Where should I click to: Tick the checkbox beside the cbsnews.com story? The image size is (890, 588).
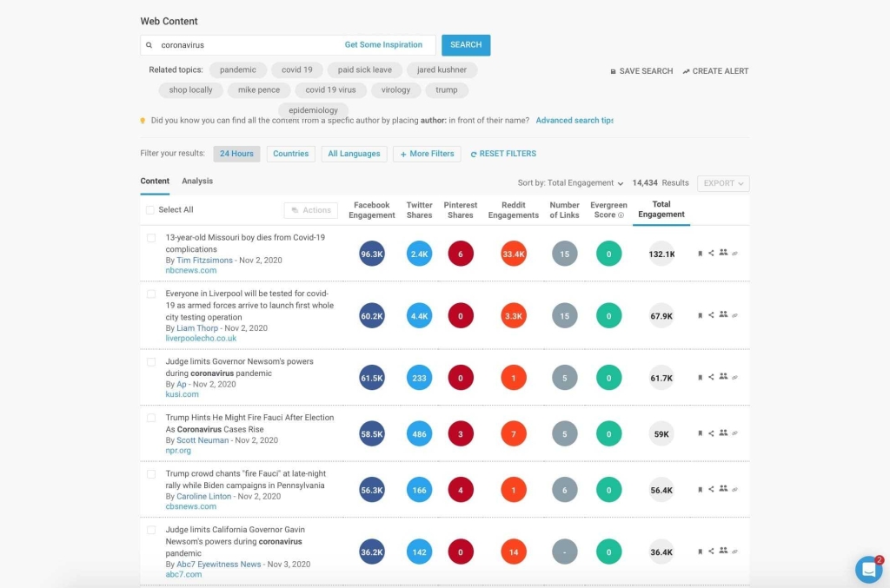149,472
